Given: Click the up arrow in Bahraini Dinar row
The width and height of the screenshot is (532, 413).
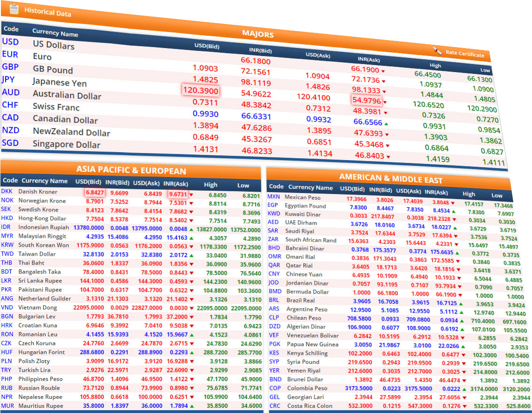Looking at the screenshot, I should pyautogui.click(x=457, y=253).
